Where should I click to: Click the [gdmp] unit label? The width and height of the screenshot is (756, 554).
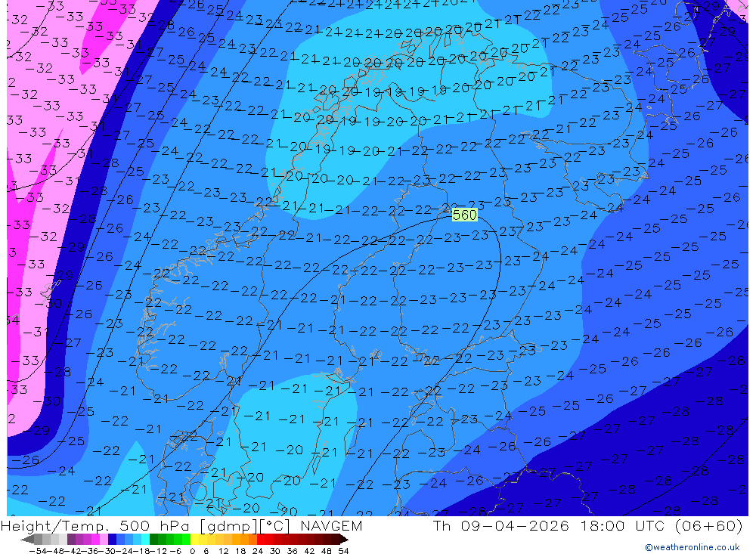(228, 526)
